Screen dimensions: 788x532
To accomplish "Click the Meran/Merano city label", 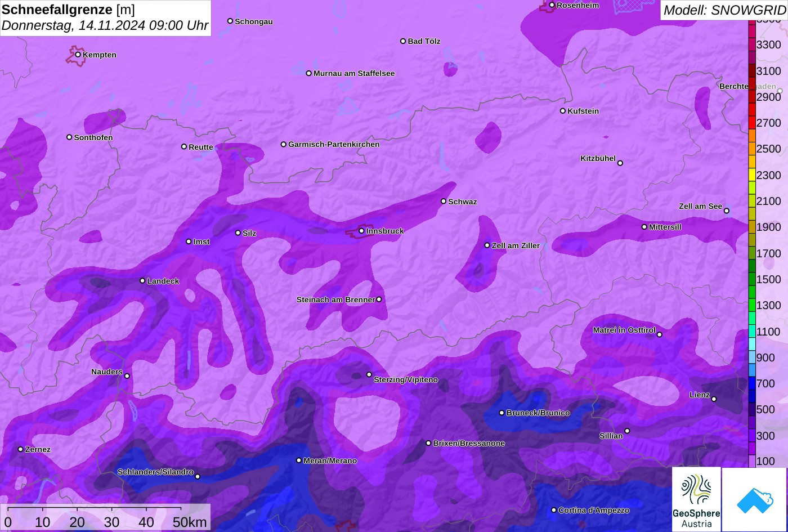I will [330, 461].
